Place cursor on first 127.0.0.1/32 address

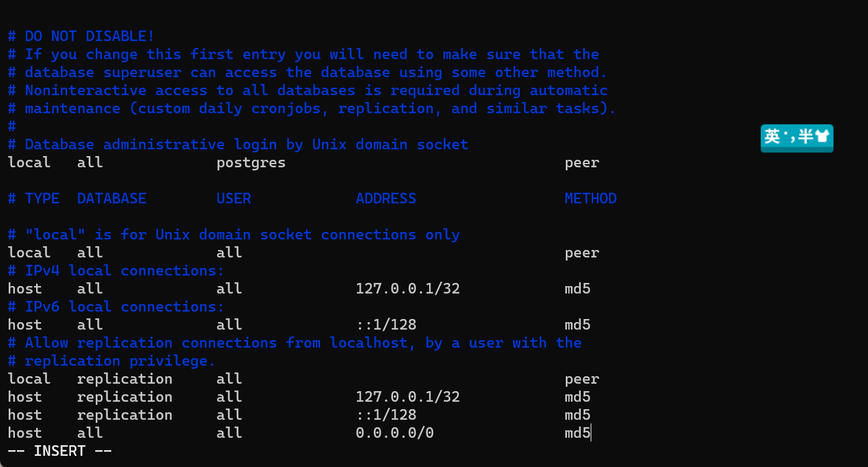pos(408,289)
